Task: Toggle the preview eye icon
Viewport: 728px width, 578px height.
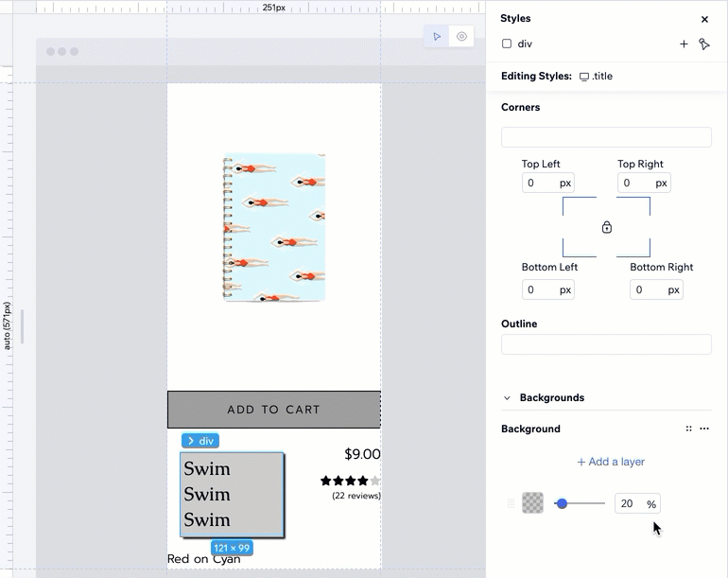Action: pos(461,36)
